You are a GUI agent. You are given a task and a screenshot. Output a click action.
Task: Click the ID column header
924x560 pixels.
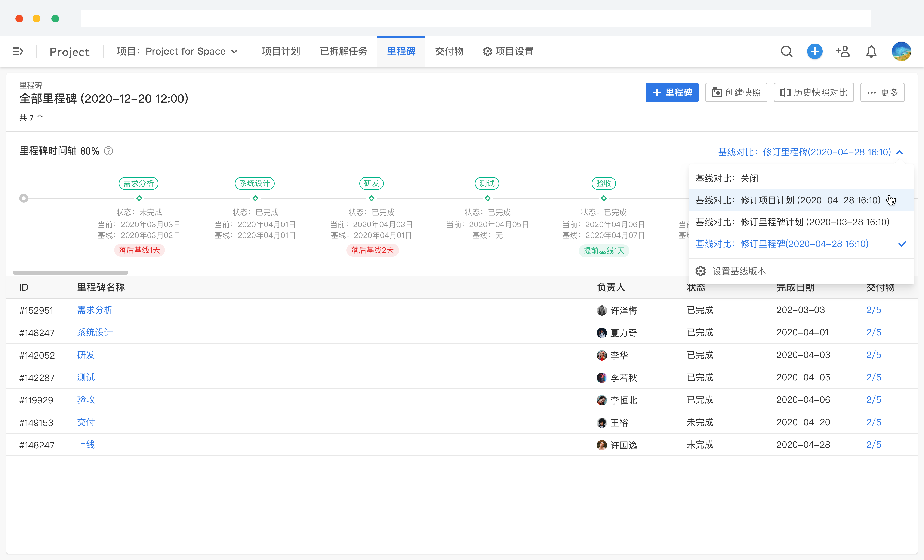24,288
